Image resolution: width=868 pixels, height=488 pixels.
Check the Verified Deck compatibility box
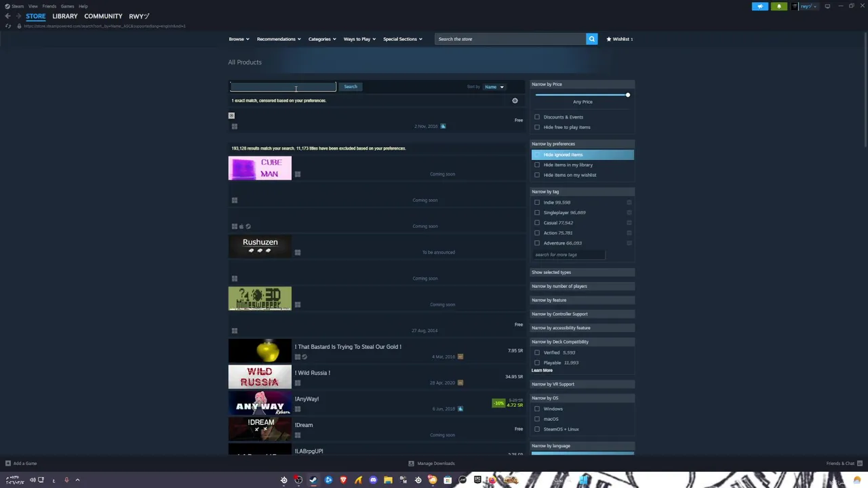(x=537, y=352)
